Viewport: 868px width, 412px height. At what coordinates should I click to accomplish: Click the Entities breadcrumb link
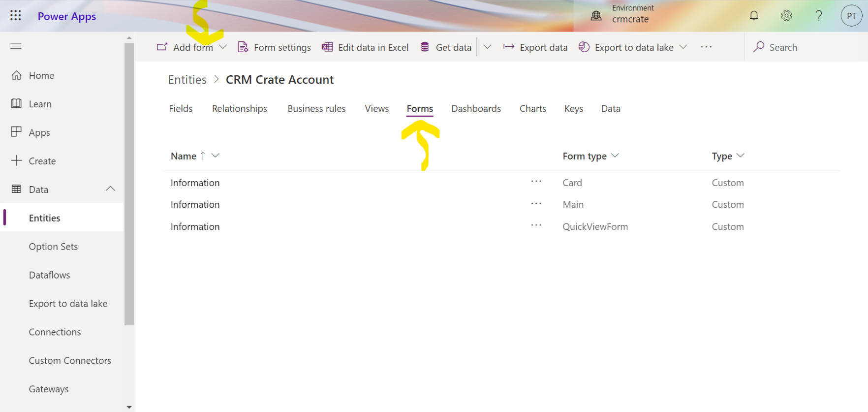click(187, 80)
